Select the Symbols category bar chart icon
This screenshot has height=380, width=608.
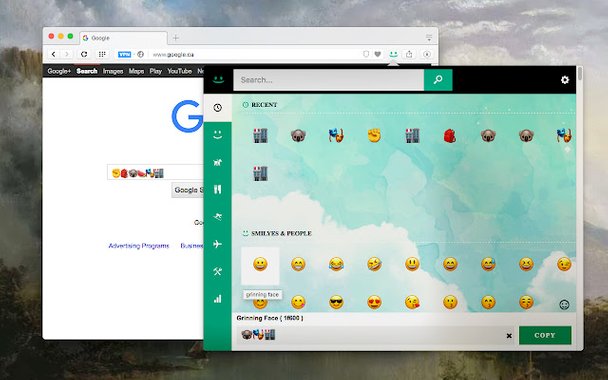pyautogui.click(x=218, y=299)
